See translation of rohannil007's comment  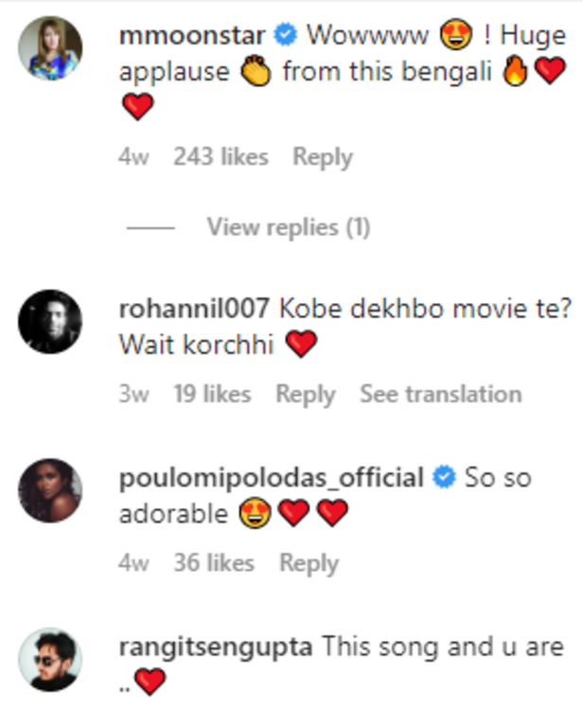pos(440,394)
